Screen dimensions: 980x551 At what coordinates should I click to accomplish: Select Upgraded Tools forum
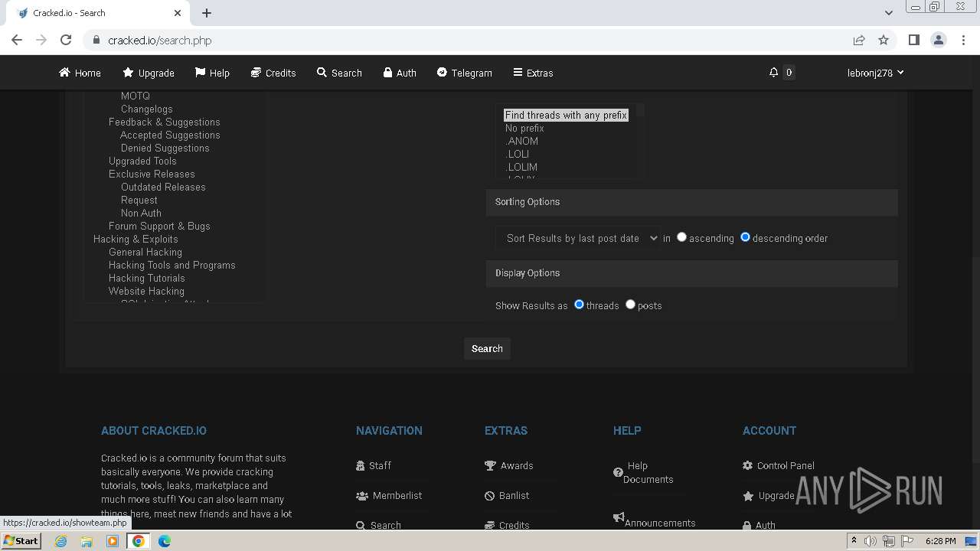pyautogui.click(x=142, y=161)
